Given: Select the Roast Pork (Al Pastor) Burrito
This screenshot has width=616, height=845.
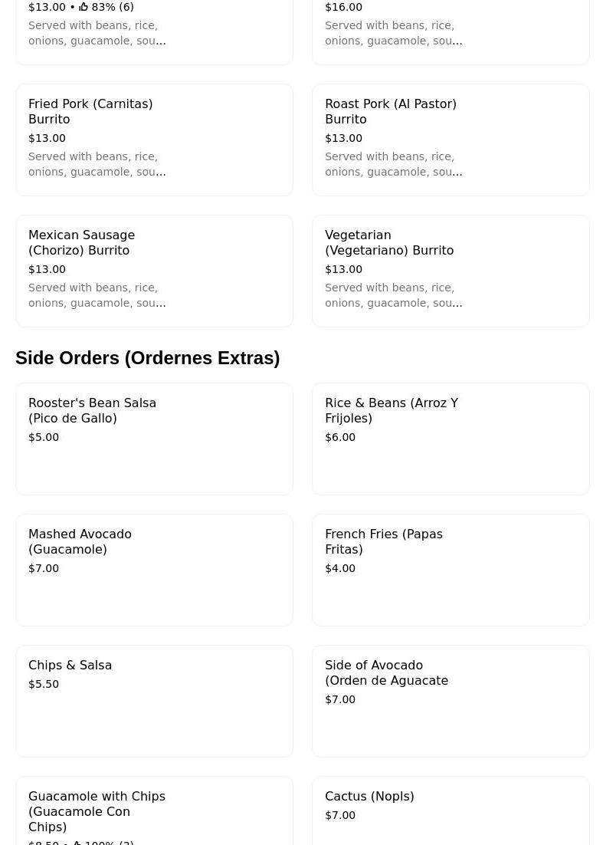Looking at the screenshot, I should point(451,140).
